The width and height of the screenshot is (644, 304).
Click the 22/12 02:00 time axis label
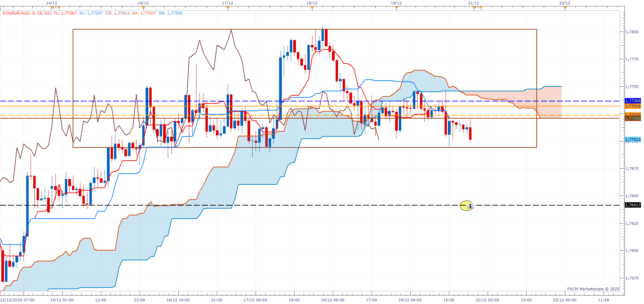487,300
